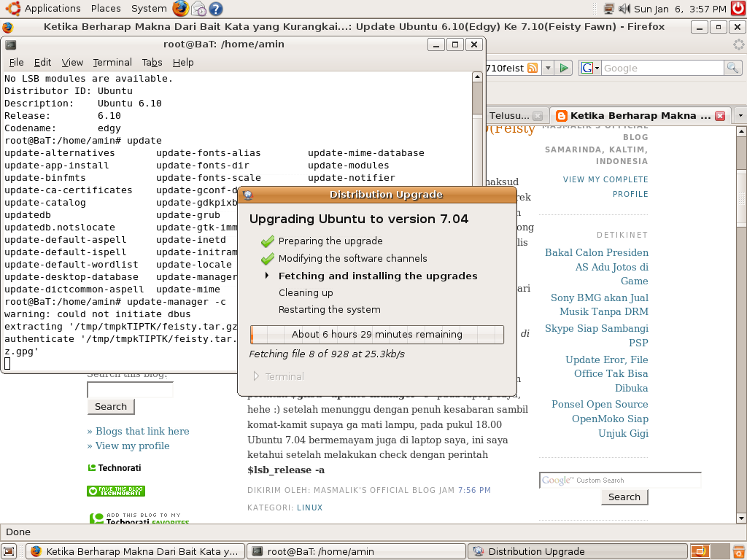This screenshot has height=560, width=747.
Task: Click the Firefox page scrollbar down arrow
Action: click(x=741, y=518)
